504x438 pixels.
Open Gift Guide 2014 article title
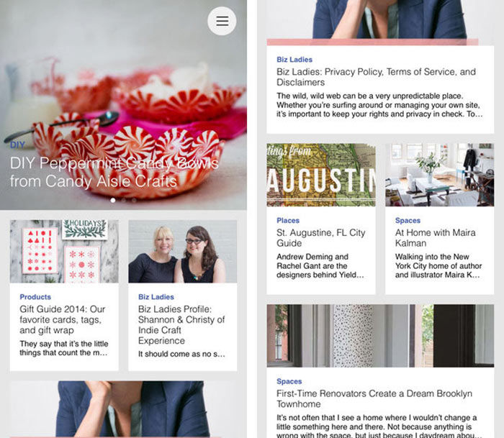click(x=63, y=319)
